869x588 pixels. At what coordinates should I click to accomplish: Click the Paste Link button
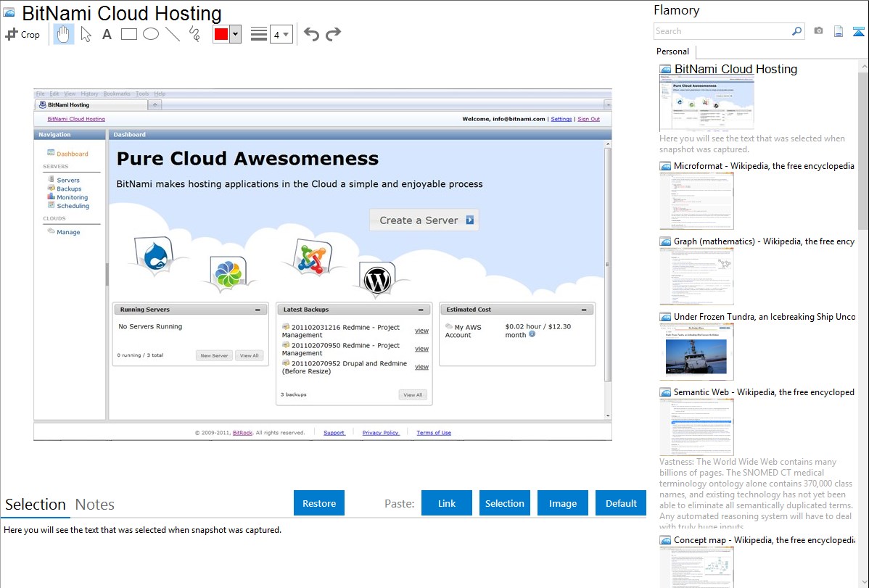pyautogui.click(x=447, y=503)
